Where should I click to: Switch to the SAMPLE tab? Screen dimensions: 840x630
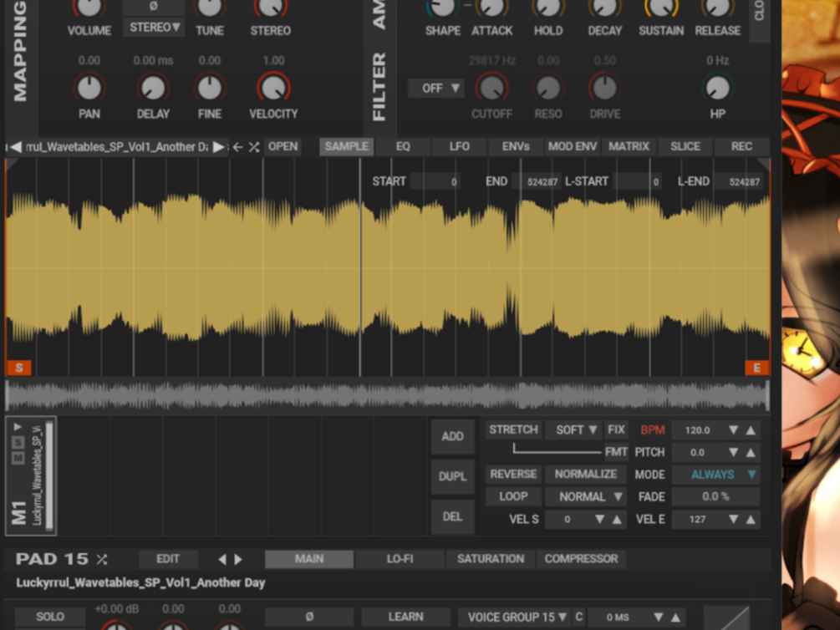tap(346, 147)
